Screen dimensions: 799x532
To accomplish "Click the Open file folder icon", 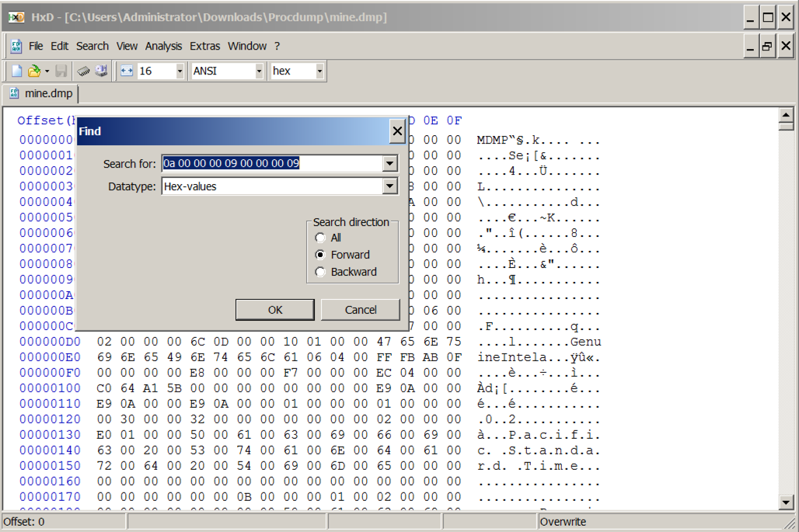I will [34, 71].
